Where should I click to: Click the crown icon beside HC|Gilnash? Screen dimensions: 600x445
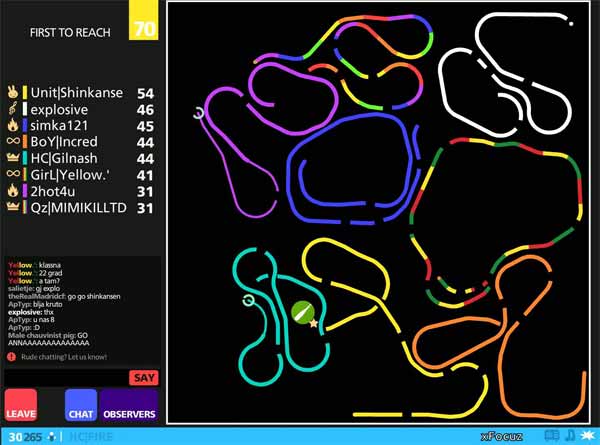tap(14, 159)
